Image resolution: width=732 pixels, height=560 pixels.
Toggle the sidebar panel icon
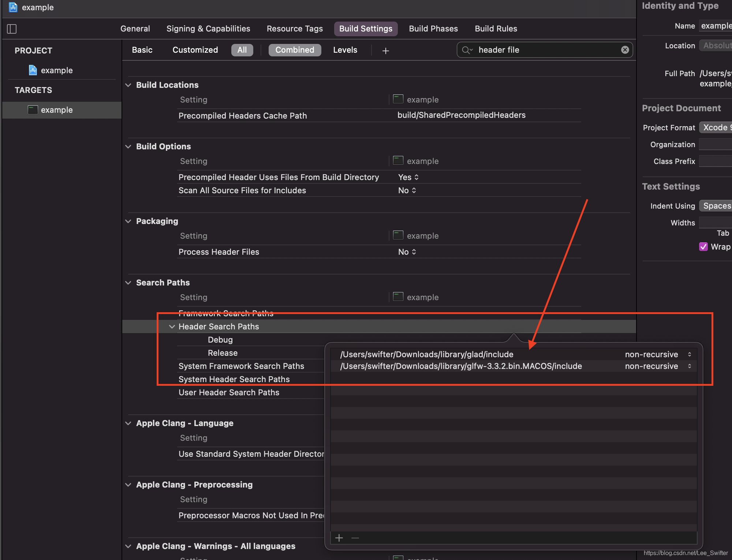click(x=12, y=29)
